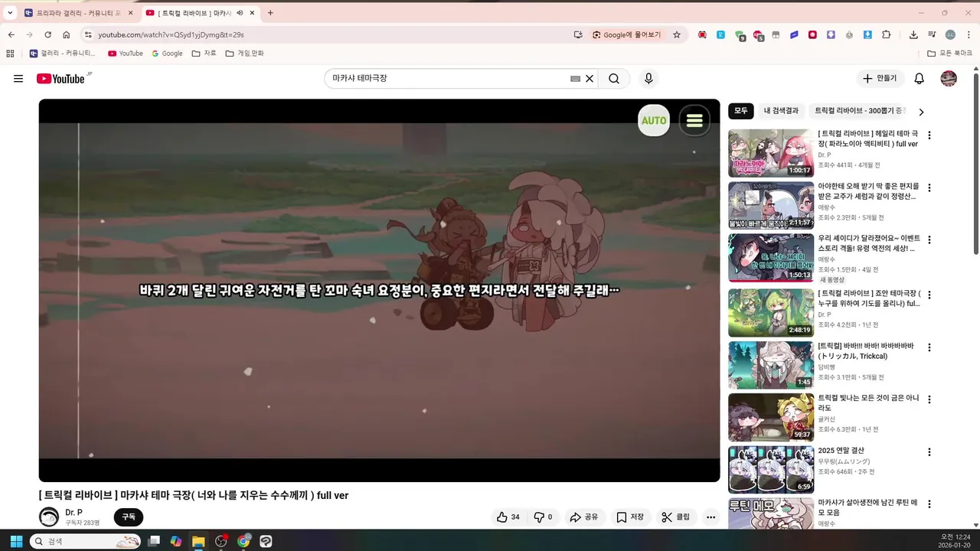Screen dimensions: 980x551
Task: Bookmark this page with the star
Action: (x=677, y=34)
